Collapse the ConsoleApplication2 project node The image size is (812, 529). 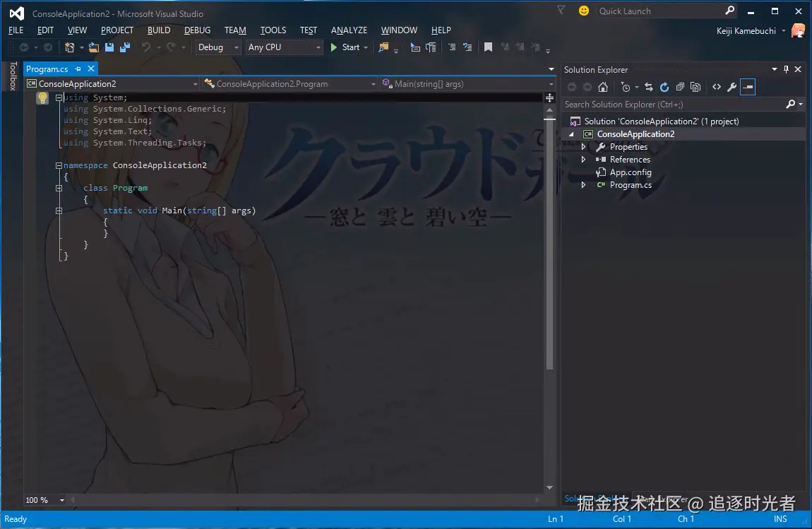click(x=572, y=134)
